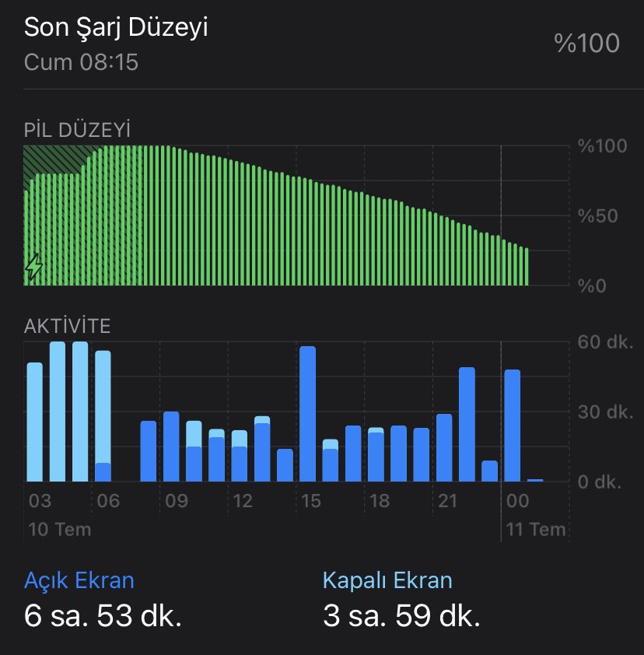644x655 pixels.
Task: Tap the Son Şarj Düzeyi heading
Action: click(116, 28)
